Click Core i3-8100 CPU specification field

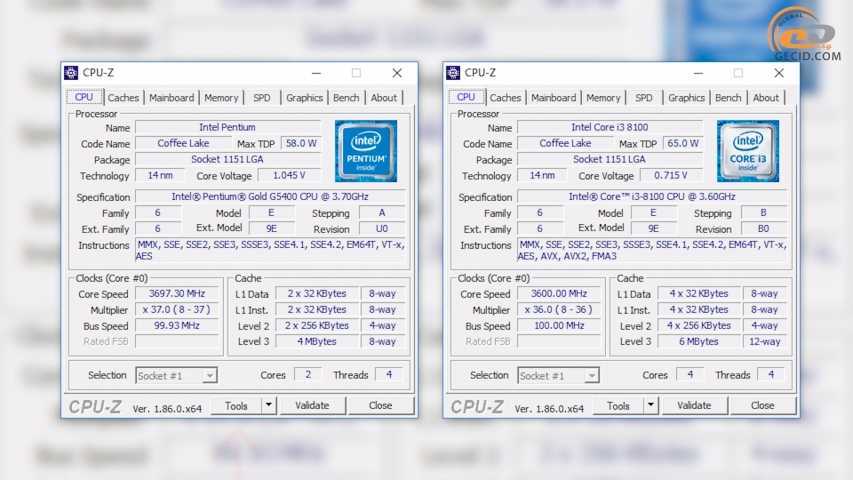(652, 196)
